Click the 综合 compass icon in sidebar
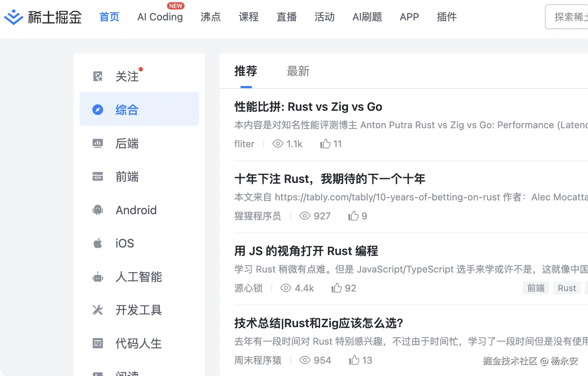This screenshot has width=588, height=376. tap(97, 109)
